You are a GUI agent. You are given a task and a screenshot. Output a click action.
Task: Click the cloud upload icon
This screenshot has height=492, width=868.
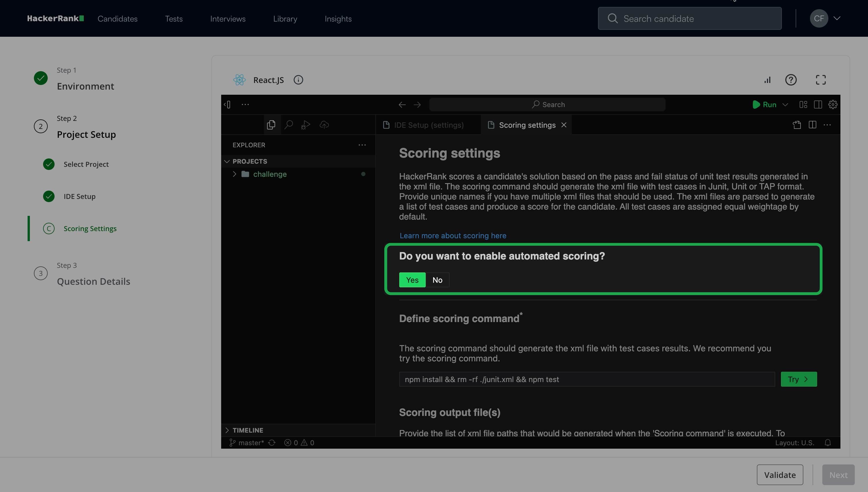(x=324, y=125)
